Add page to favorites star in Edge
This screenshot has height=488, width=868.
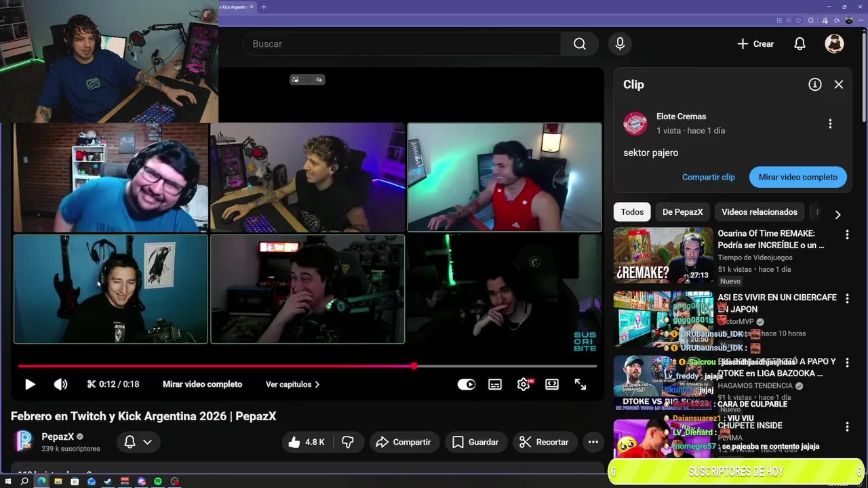(800, 20)
